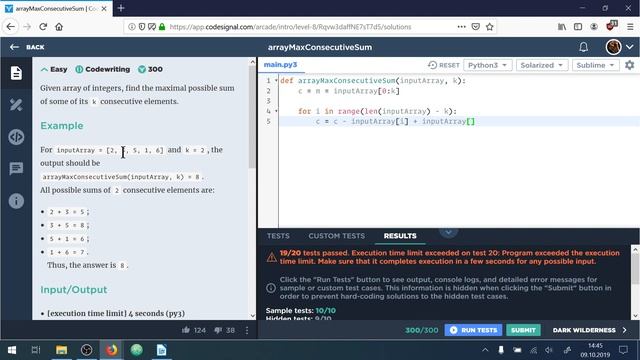Expand the user menu chevron

[630, 47]
